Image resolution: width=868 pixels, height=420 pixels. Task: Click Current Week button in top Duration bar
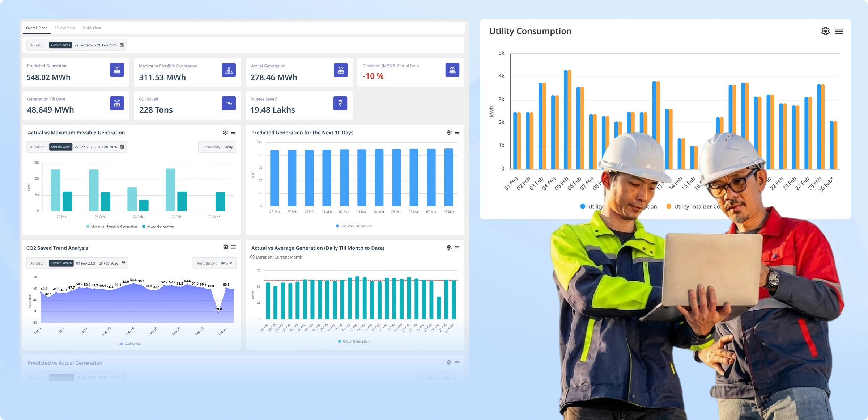pyautogui.click(x=60, y=45)
